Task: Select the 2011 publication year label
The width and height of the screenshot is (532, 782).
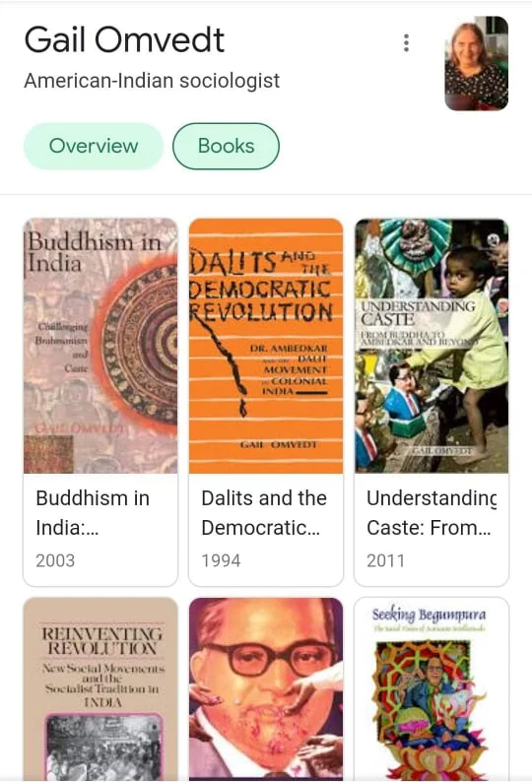Action: (x=386, y=560)
